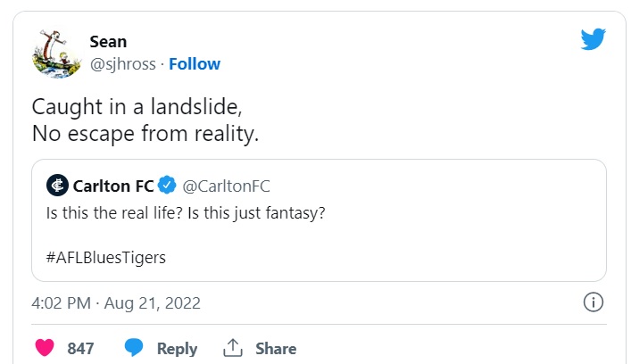Click the Share text label
The width and height of the screenshot is (631, 364).
point(276,348)
